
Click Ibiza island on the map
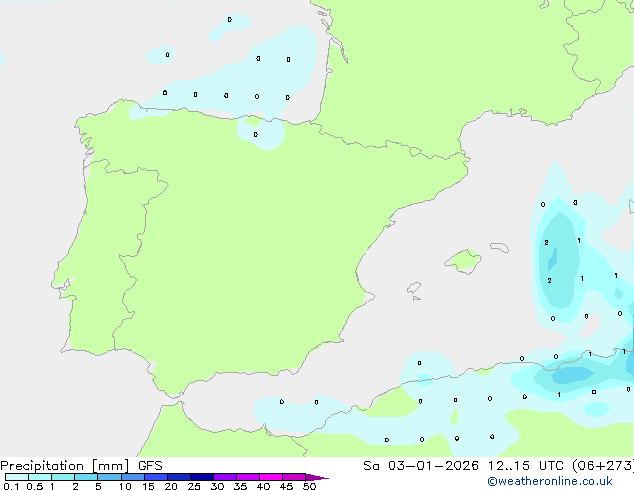pyautogui.click(x=414, y=288)
